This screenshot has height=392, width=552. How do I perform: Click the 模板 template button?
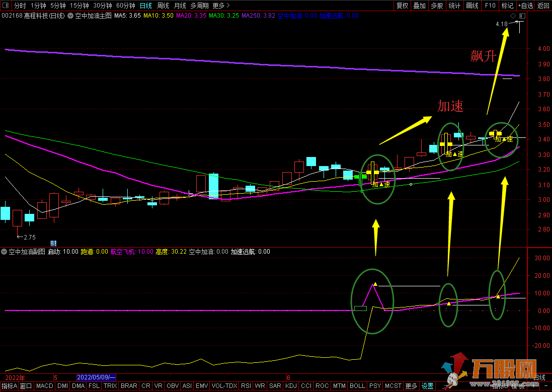point(518,386)
